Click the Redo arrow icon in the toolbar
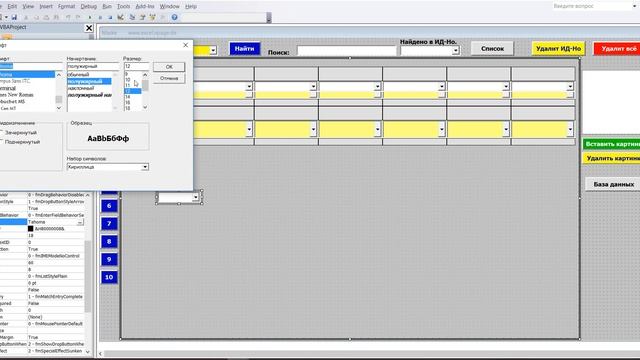640x360 pixels. pyautogui.click(x=78, y=17)
